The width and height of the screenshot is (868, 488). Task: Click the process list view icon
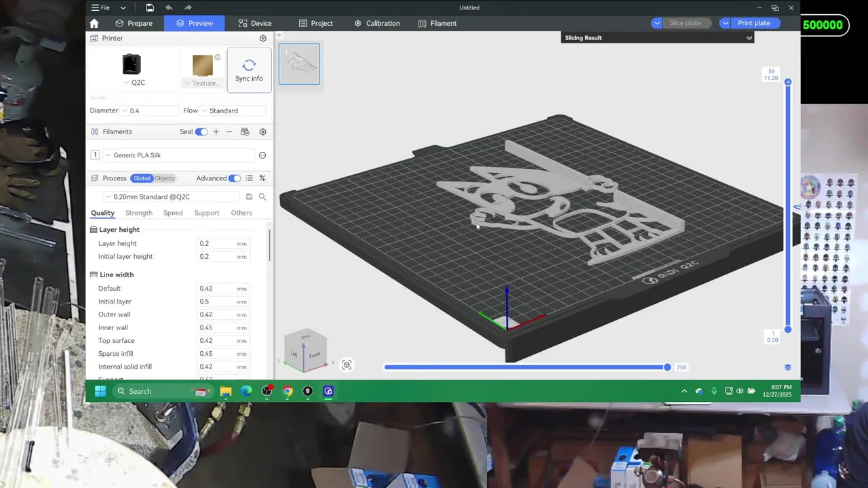(x=250, y=178)
